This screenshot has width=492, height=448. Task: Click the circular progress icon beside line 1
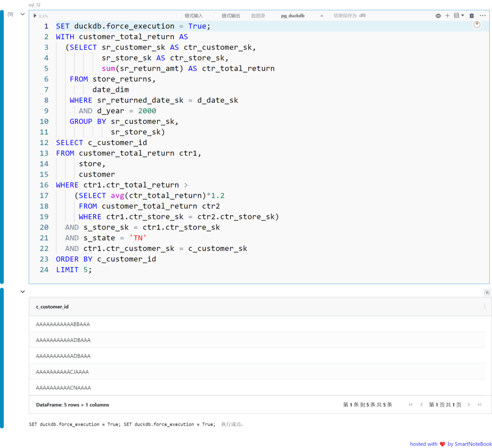(477, 25)
